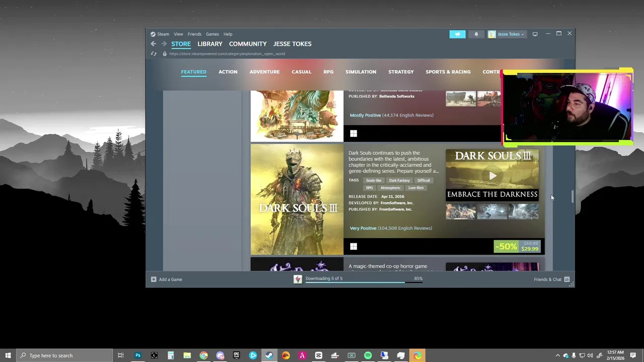Click the Dark Fantasy tag
Screen dimensions: 644x362
(399, 180)
